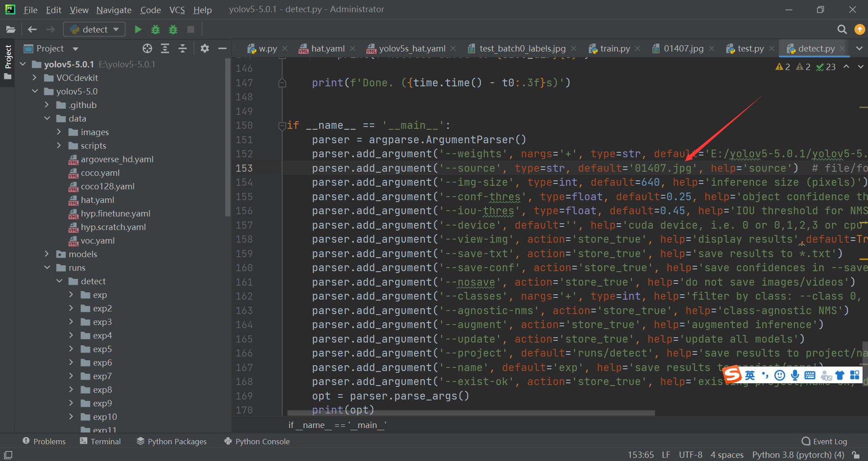The width and height of the screenshot is (868, 461).
Task: Open Search Everywhere magnifier
Action: tap(842, 29)
